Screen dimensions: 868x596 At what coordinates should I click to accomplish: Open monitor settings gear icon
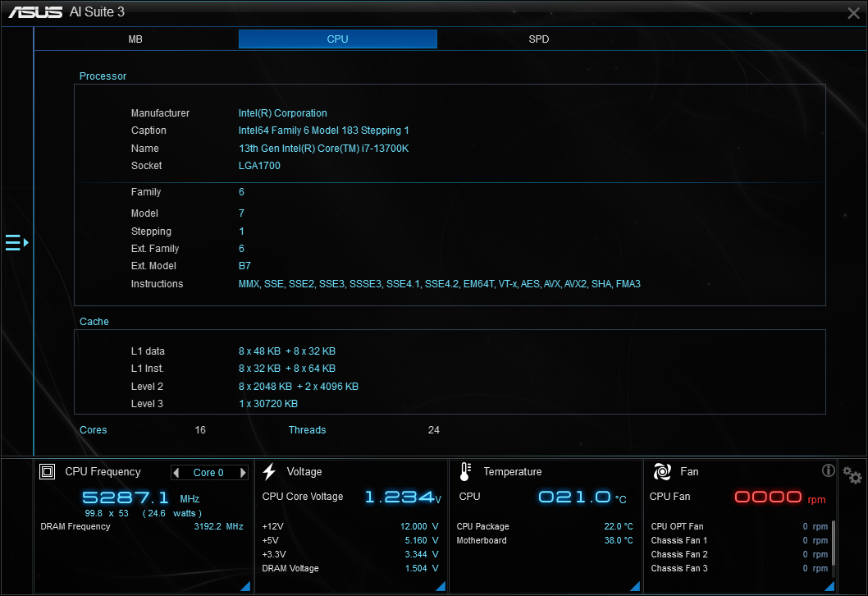coord(852,475)
